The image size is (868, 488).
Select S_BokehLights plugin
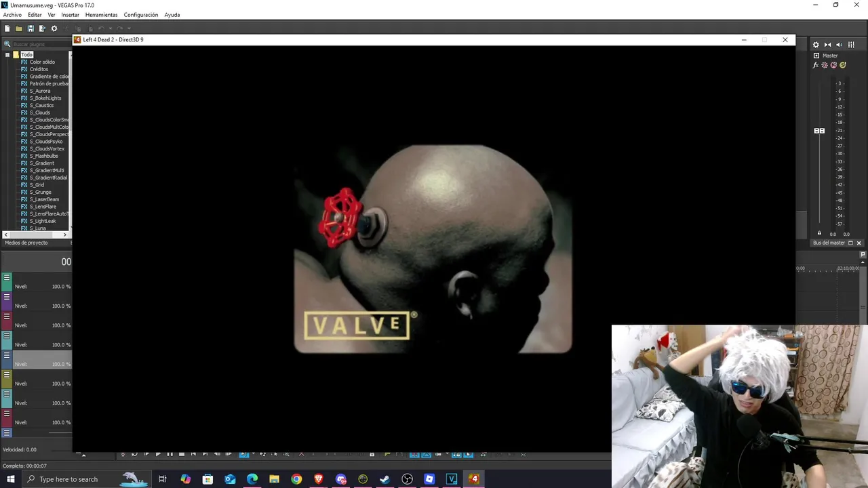45,98
